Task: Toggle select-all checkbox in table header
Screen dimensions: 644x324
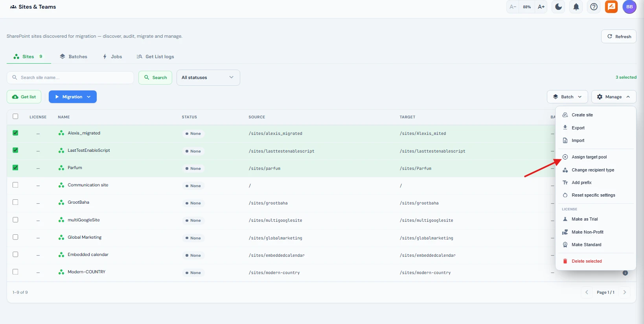Action: pyautogui.click(x=15, y=116)
